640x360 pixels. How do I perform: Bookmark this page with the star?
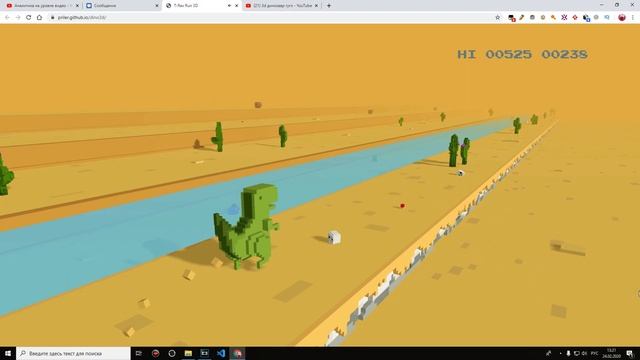[x=498, y=18]
